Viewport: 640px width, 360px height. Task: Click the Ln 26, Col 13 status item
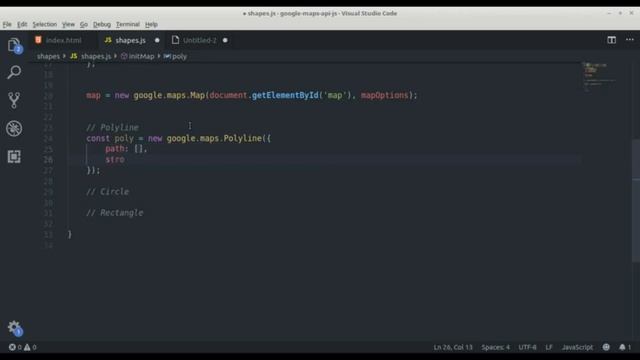coord(453,347)
